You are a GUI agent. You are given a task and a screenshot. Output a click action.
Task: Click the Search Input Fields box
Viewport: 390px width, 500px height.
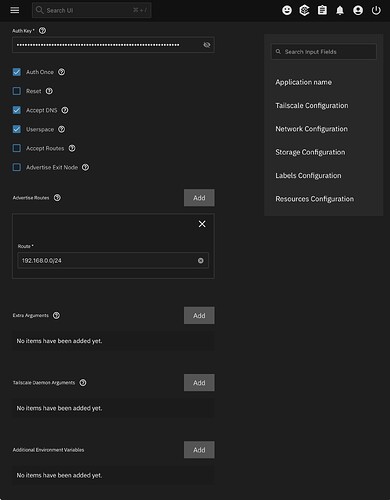(x=324, y=52)
